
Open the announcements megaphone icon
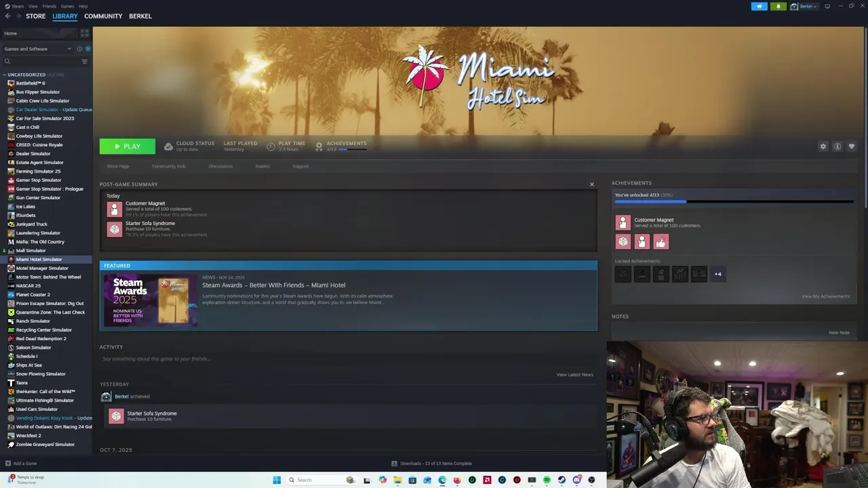[759, 6]
